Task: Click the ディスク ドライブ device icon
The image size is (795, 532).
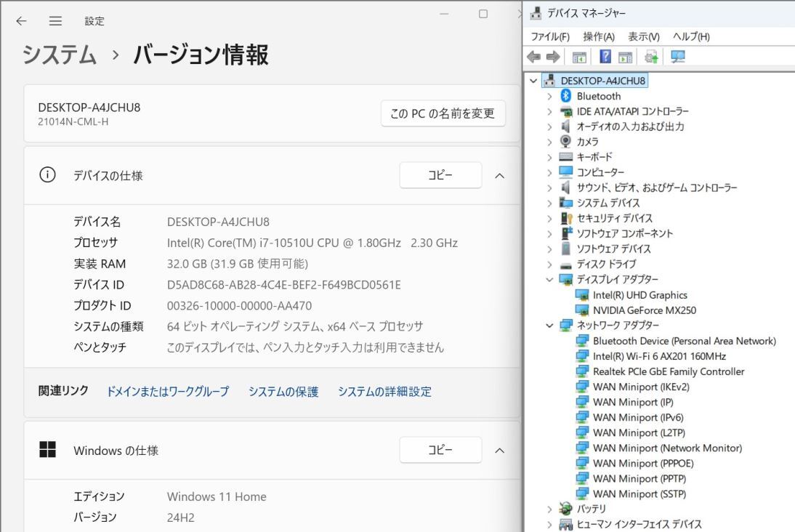Action: pos(566,265)
